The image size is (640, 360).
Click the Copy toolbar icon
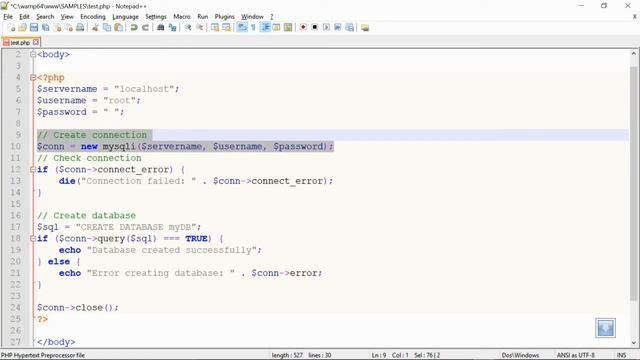107,28
